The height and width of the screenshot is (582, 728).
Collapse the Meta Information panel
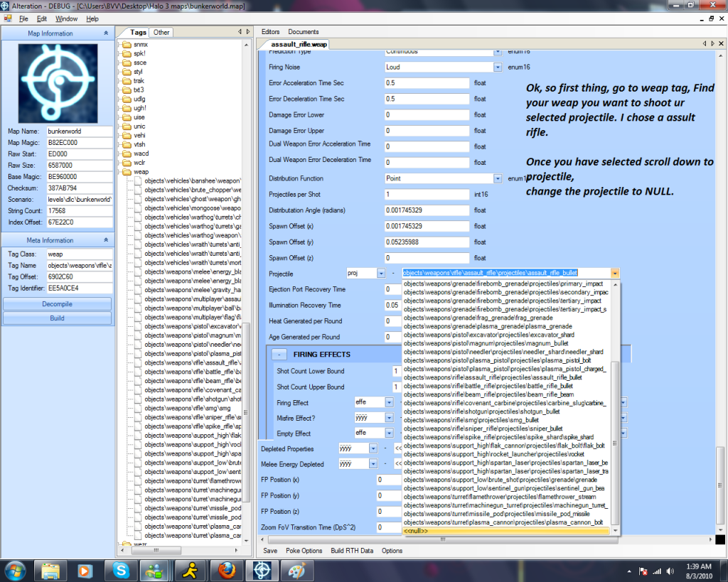pyautogui.click(x=106, y=240)
